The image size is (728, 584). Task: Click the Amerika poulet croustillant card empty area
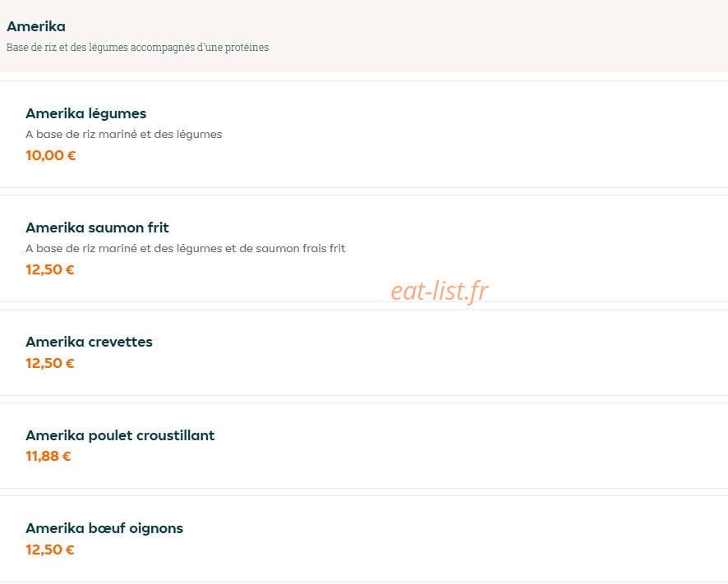tap(464, 446)
